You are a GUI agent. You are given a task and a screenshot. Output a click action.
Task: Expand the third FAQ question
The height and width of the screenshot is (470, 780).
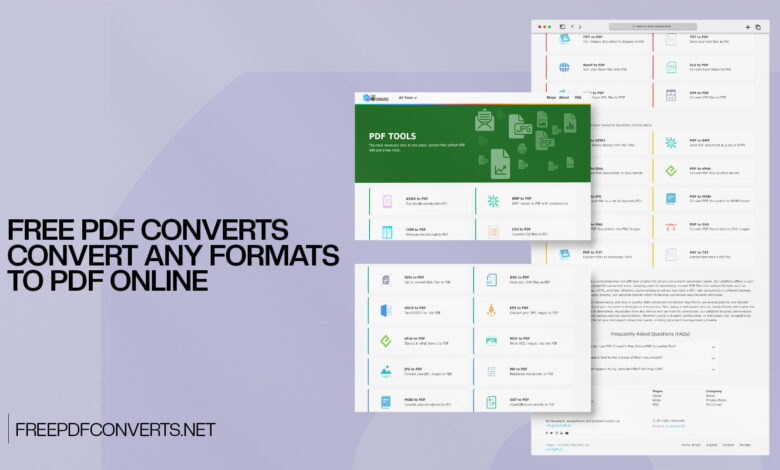(713, 370)
